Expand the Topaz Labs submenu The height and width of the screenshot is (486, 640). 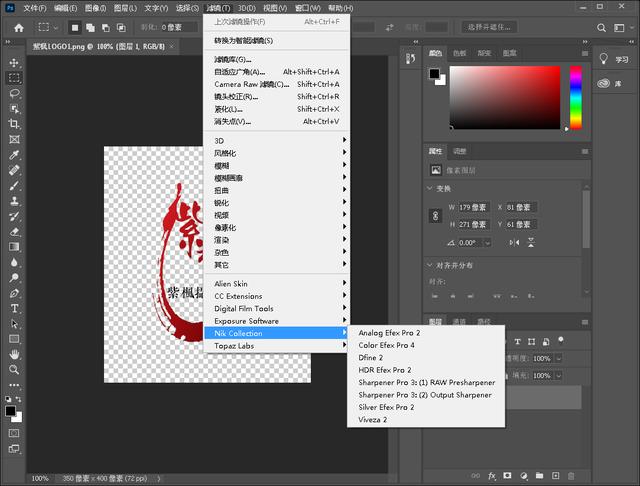277,346
